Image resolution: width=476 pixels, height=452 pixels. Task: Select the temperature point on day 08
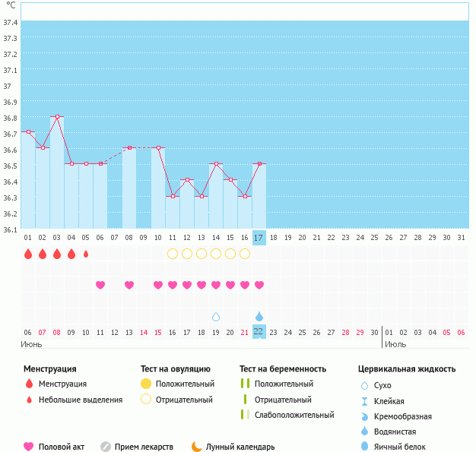click(129, 147)
